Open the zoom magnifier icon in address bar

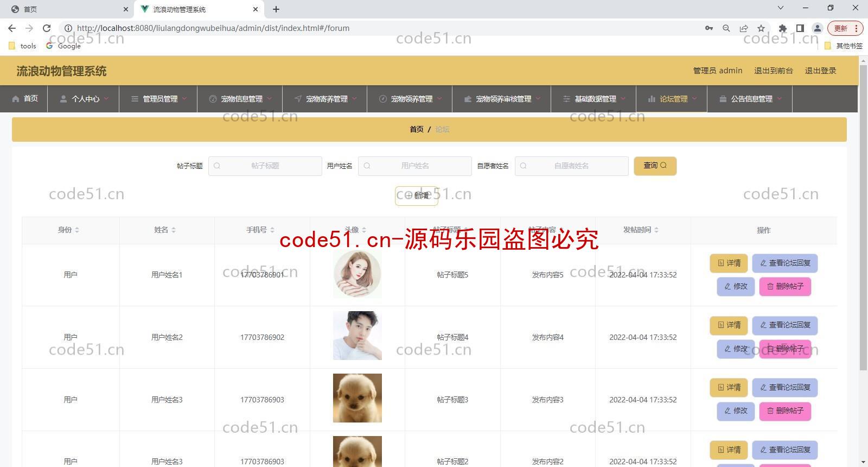pyautogui.click(x=726, y=28)
